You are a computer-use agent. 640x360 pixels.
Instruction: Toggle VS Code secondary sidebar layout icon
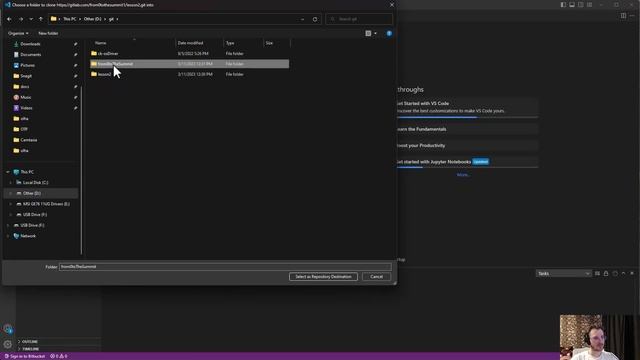(580, 5)
